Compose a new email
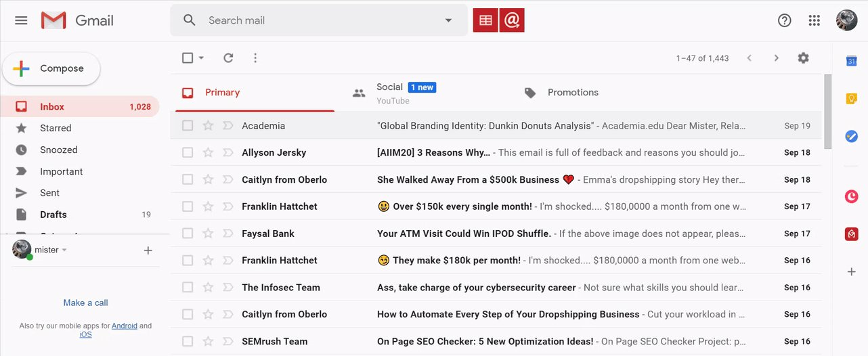This screenshot has height=356, width=868. (51, 68)
